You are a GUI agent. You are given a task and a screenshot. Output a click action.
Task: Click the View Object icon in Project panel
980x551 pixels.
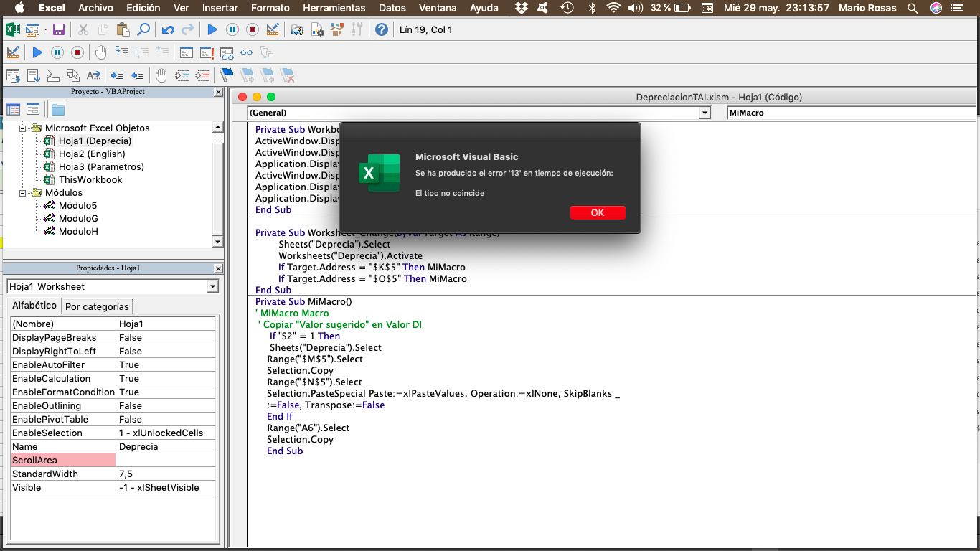(33, 110)
